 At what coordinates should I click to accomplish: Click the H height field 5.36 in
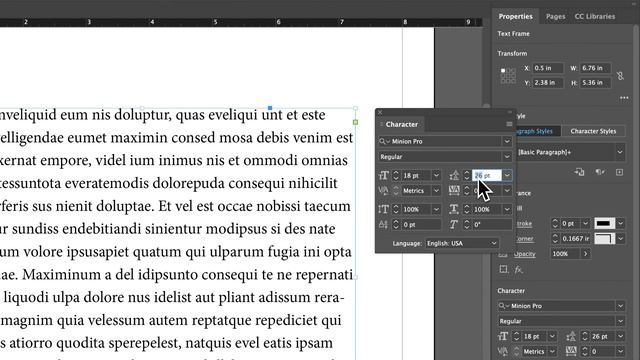coord(596,82)
